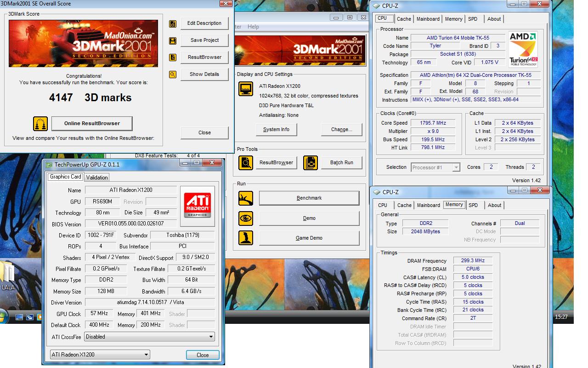This screenshot has width=588, height=368.
Task: Click the ResultBrowser button under Pro Tools
Action: pyautogui.click(x=276, y=163)
